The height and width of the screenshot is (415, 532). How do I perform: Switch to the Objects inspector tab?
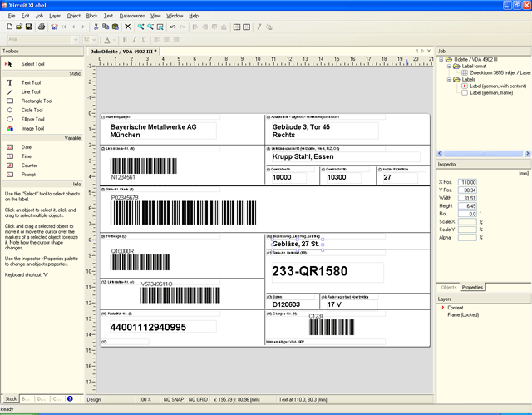click(449, 288)
